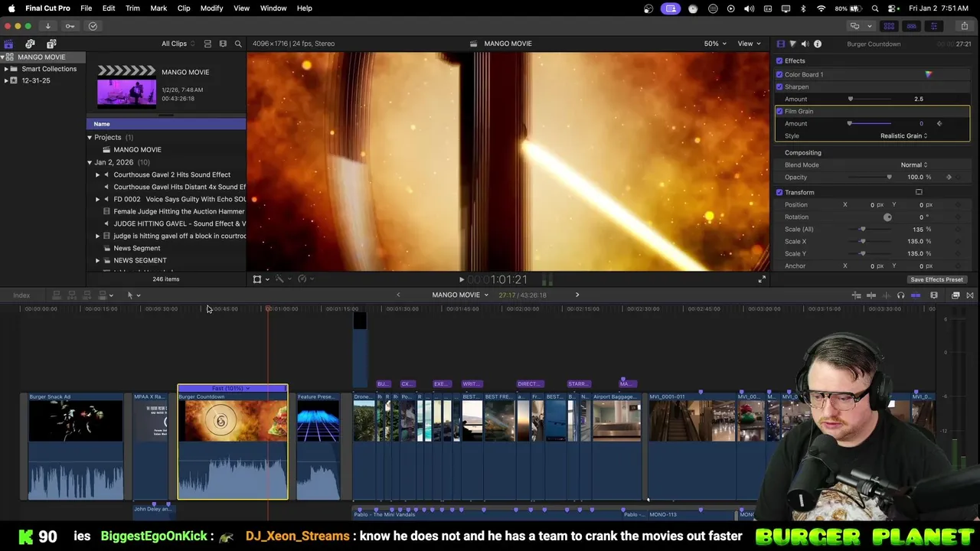Collapse the Jan 2, 2026 event group

point(90,162)
